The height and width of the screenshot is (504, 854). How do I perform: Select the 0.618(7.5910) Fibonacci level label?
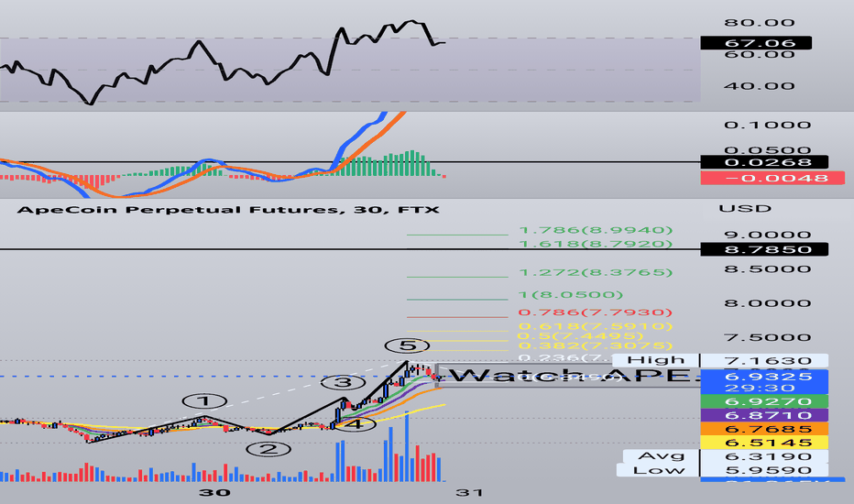[x=596, y=326]
